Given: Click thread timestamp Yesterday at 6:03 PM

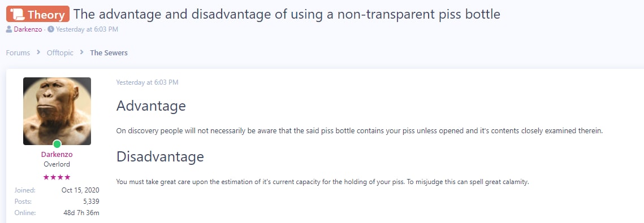Looking at the screenshot, I should click(87, 29).
